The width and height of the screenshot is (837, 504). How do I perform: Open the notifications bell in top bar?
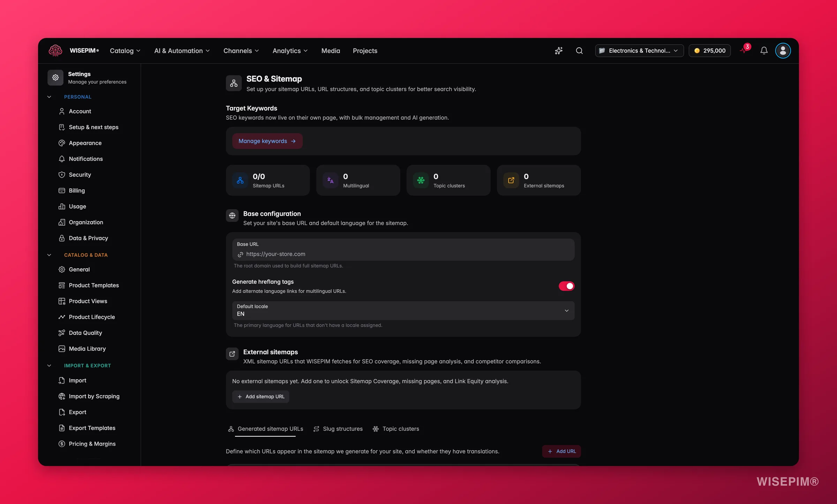(764, 51)
